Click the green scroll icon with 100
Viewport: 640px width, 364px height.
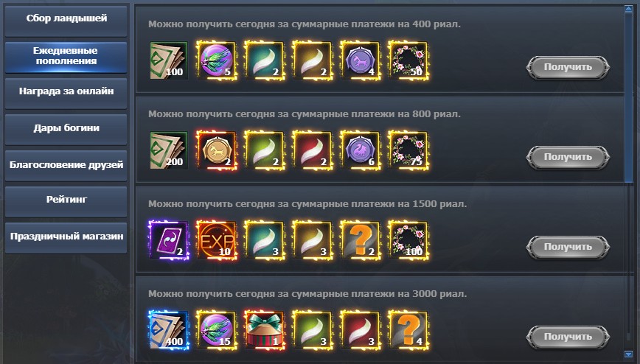(x=169, y=60)
